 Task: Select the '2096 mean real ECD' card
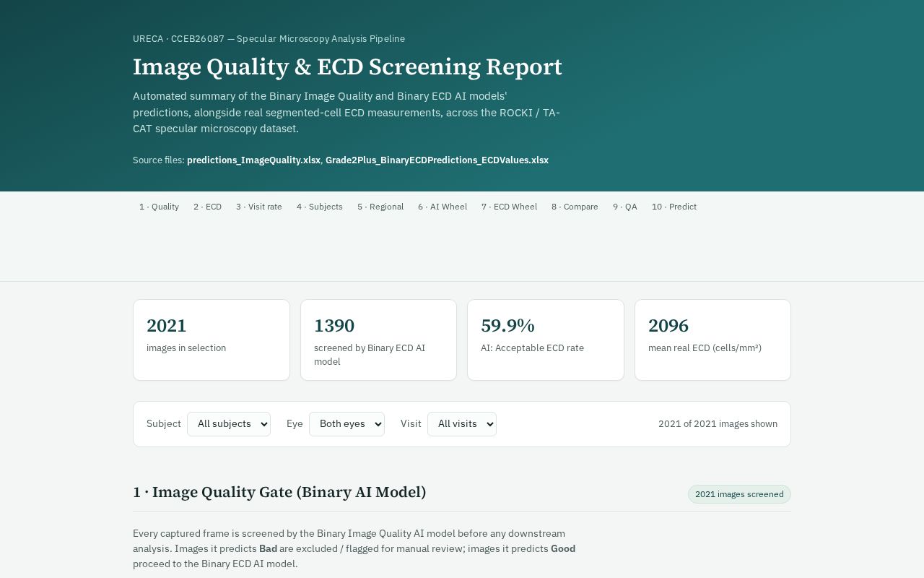712,340
